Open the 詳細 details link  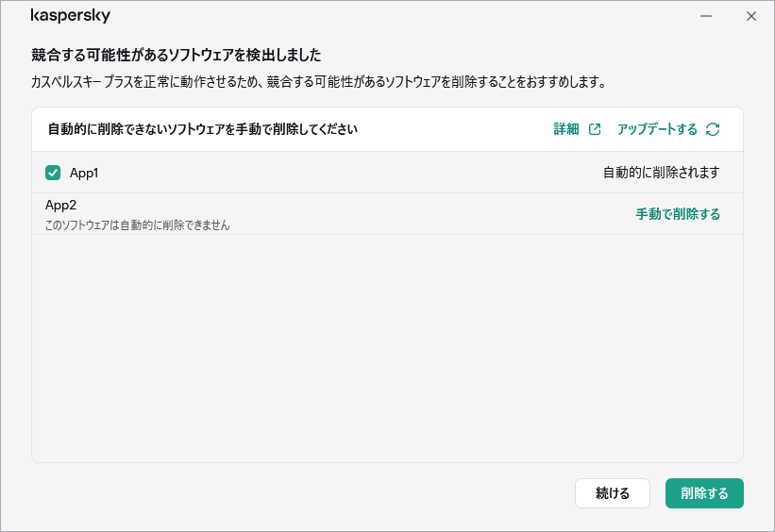tap(566, 129)
